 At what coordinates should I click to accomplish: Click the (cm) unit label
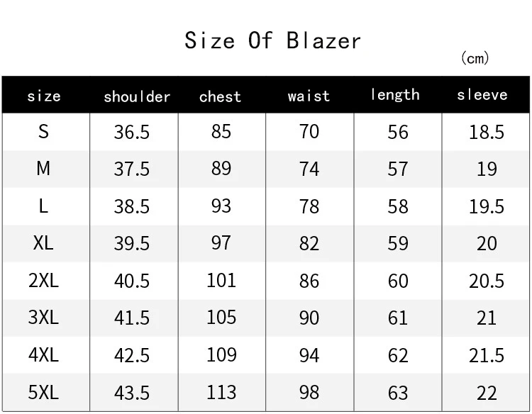[x=475, y=58]
